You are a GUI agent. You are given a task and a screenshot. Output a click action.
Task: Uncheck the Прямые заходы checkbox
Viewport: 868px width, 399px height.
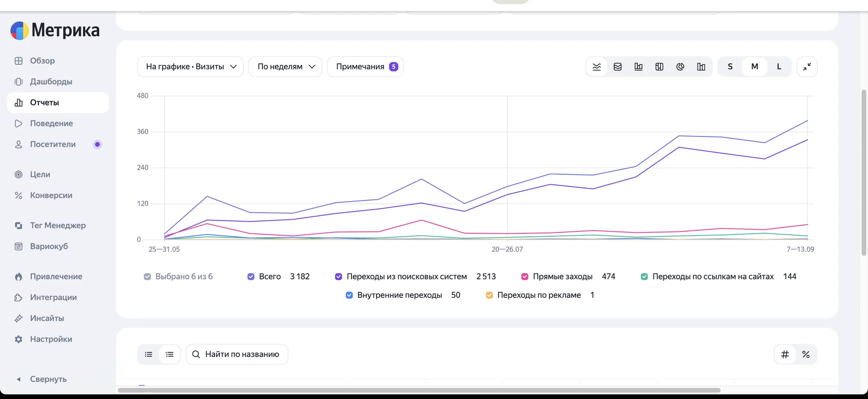click(525, 277)
